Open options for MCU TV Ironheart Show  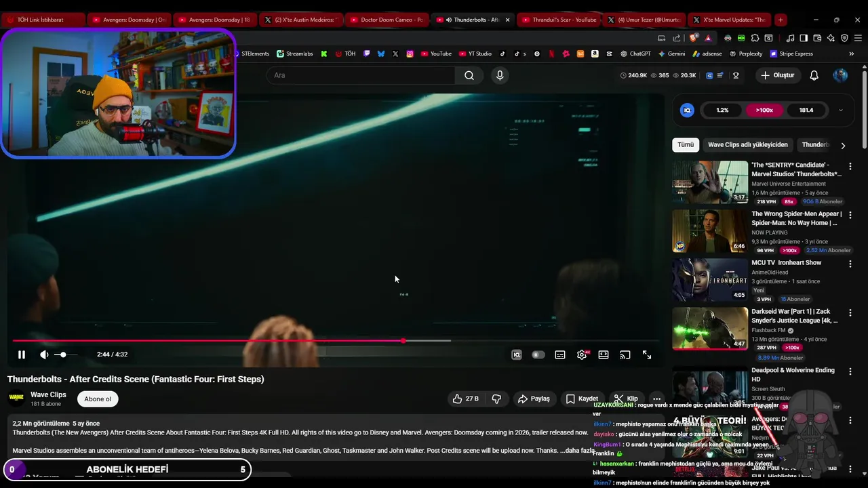pyautogui.click(x=850, y=264)
